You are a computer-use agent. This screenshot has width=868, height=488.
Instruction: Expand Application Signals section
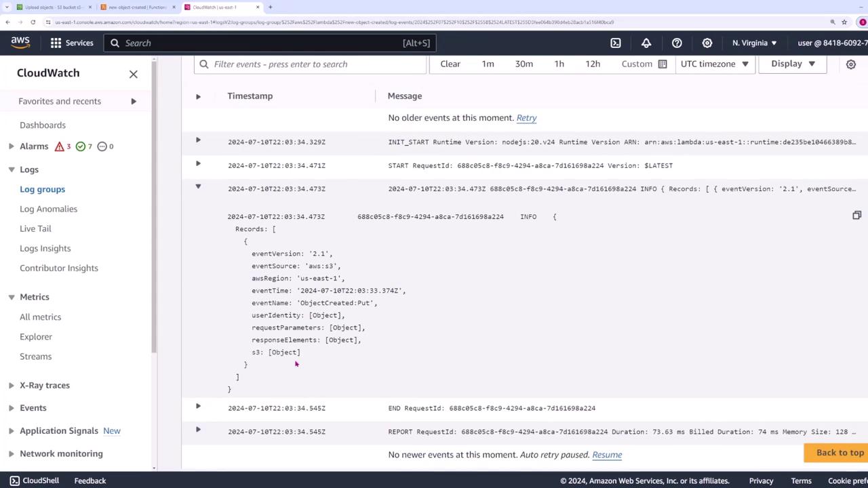11,431
